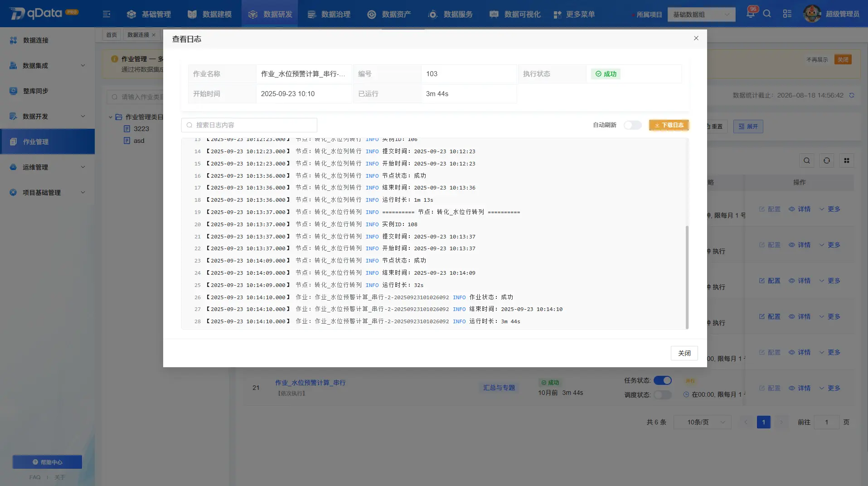The width and height of the screenshot is (868, 486).
Task: Click the info icon next to 作业管理 notice
Action: click(114, 59)
